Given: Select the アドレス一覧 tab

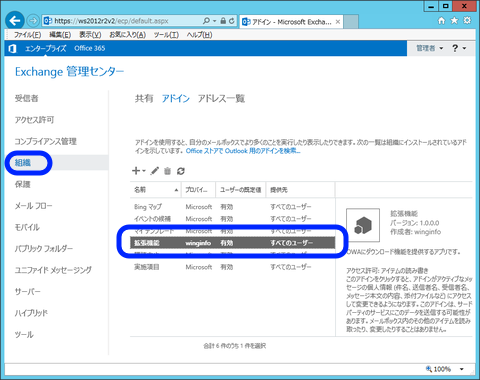Looking at the screenshot, I should 221,98.
